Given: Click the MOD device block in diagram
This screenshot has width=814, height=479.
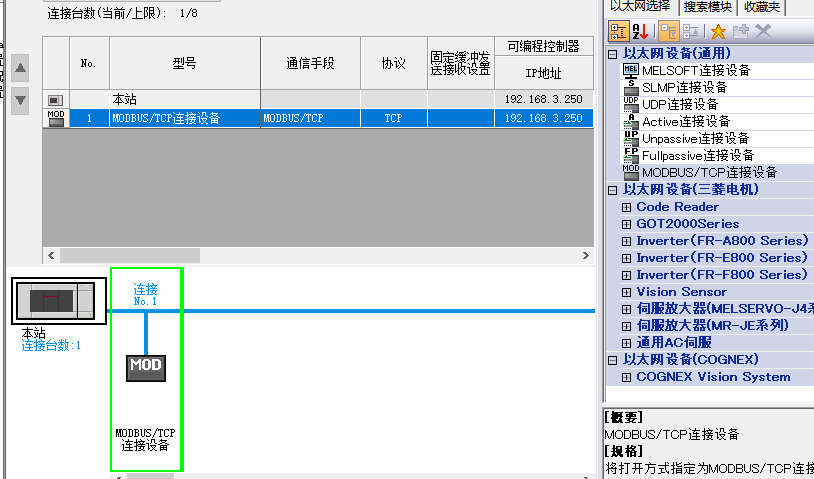Looking at the screenshot, I should pyautogui.click(x=145, y=366).
